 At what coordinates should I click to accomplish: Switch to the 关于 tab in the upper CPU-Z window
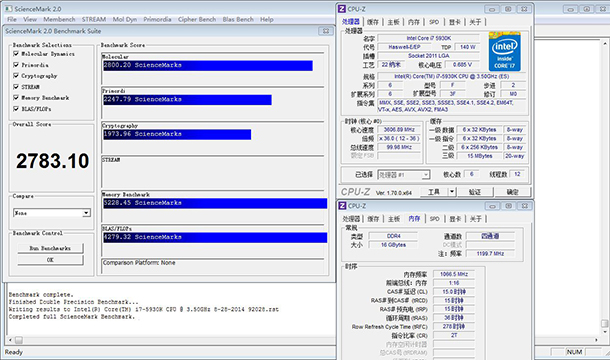[x=475, y=22]
